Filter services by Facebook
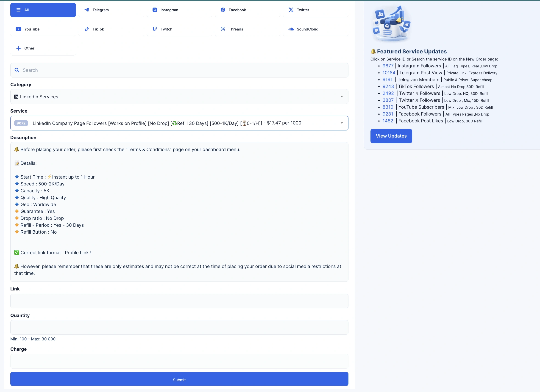 coord(247,10)
